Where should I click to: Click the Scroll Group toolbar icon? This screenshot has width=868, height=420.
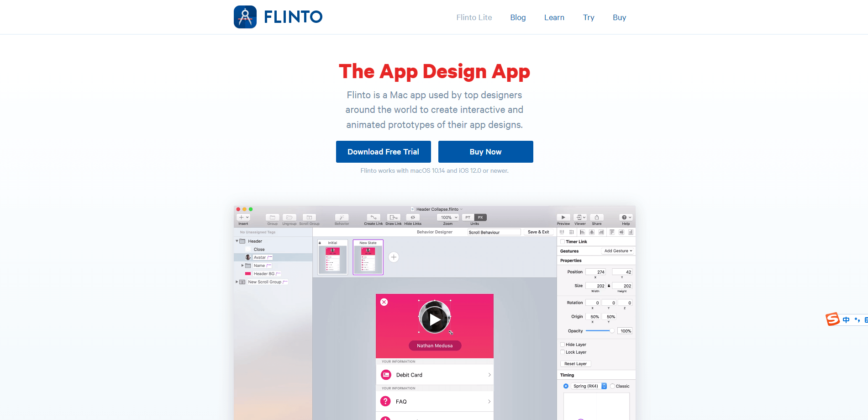(x=309, y=218)
